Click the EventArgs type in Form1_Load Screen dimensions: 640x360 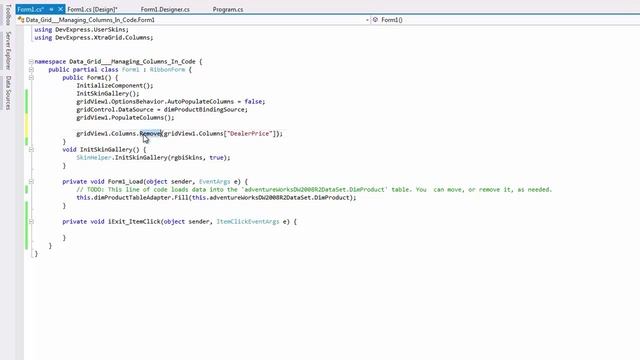coord(215,182)
